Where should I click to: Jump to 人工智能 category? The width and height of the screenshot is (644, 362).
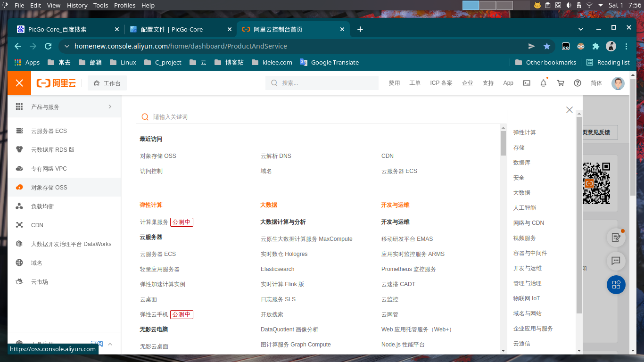[525, 208]
